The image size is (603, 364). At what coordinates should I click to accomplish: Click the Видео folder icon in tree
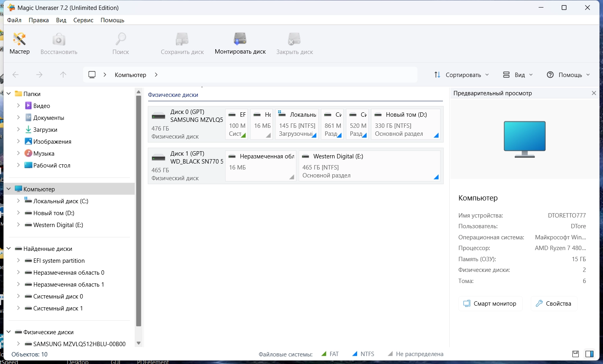tap(28, 106)
